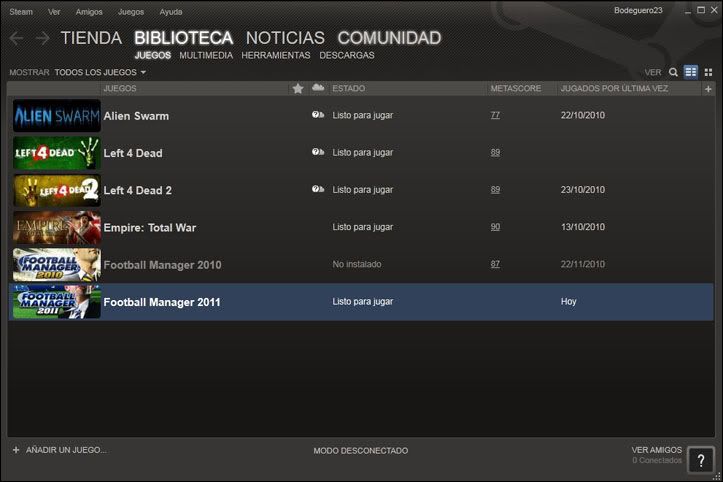The height and width of the screenshot is (482, 723).
Task: Click the cloud icon for Alien Swarm
Action: point(318,115)
